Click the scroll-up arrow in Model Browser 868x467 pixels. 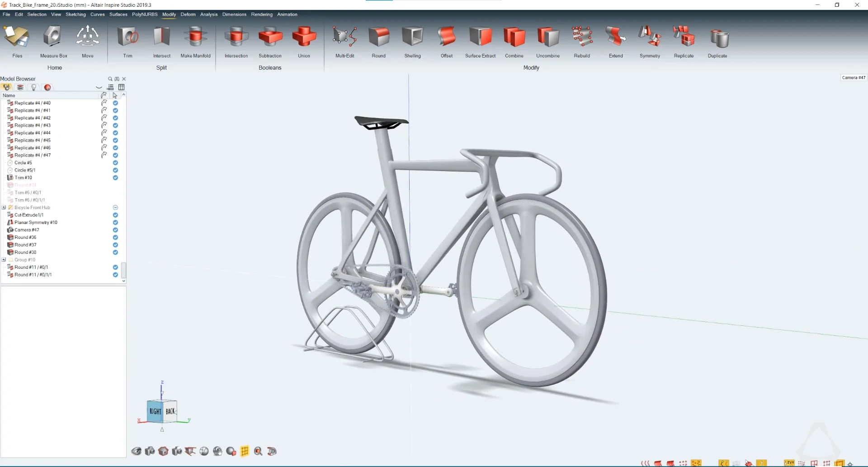[x=123, y=95]
